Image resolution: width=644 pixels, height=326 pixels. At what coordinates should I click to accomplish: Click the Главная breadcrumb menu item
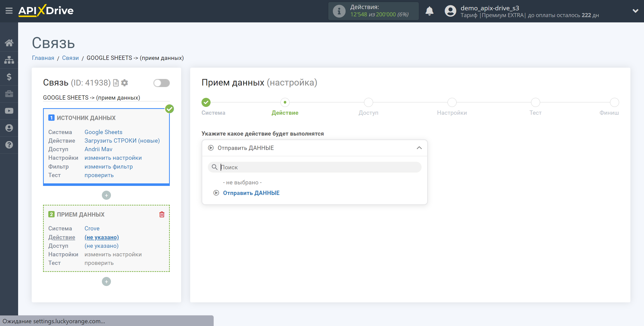tap(43, 58)
